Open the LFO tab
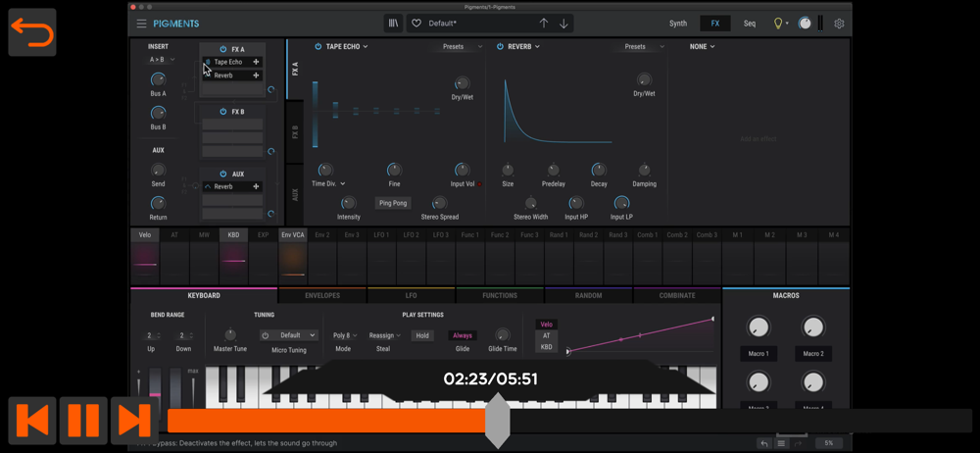 click(x=412, y=295)
